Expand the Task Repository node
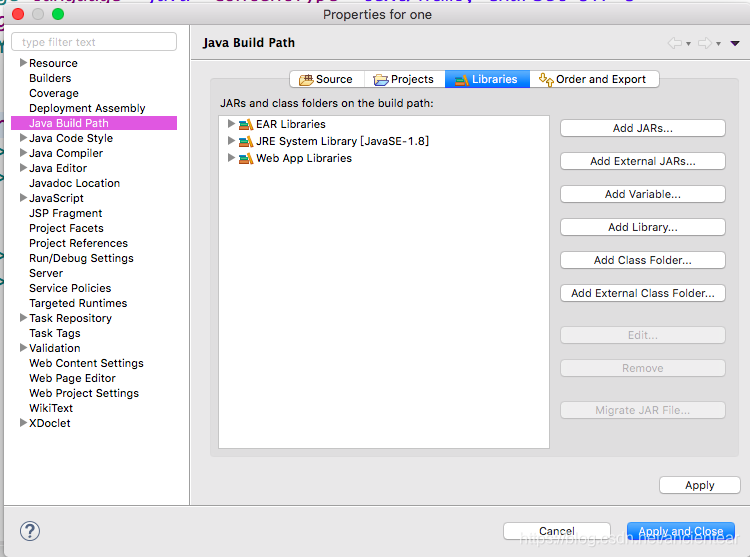This screenshot has width=750, height=557. 22,317
